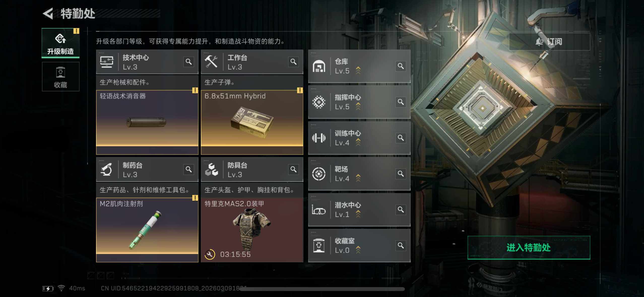Screen dimensions: 644x297
Task: Click the upgrade arrows beside 仓库 Lv.5
Action: (358, 71)
